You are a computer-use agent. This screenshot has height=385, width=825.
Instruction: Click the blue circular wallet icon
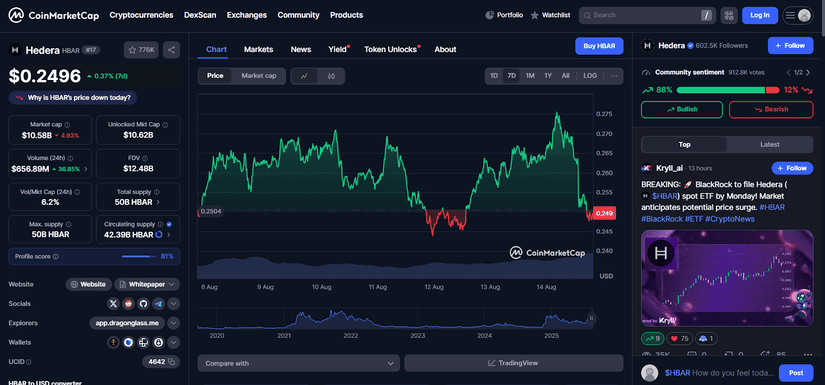tap(128, 342)
